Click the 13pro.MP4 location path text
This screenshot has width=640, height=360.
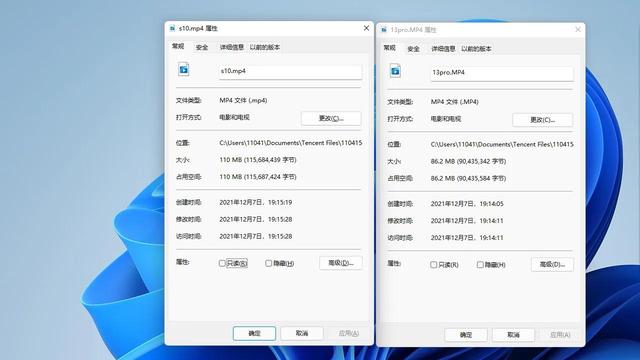[502, 144]
